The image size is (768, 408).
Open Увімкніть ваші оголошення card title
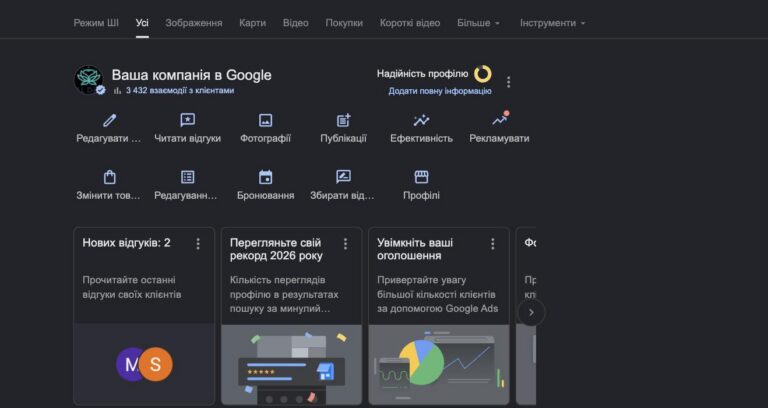coord(415,249)
